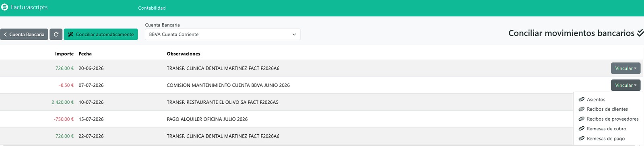Select the 726,00 € amount dated 20-06-2026

(x=64, y=68)
